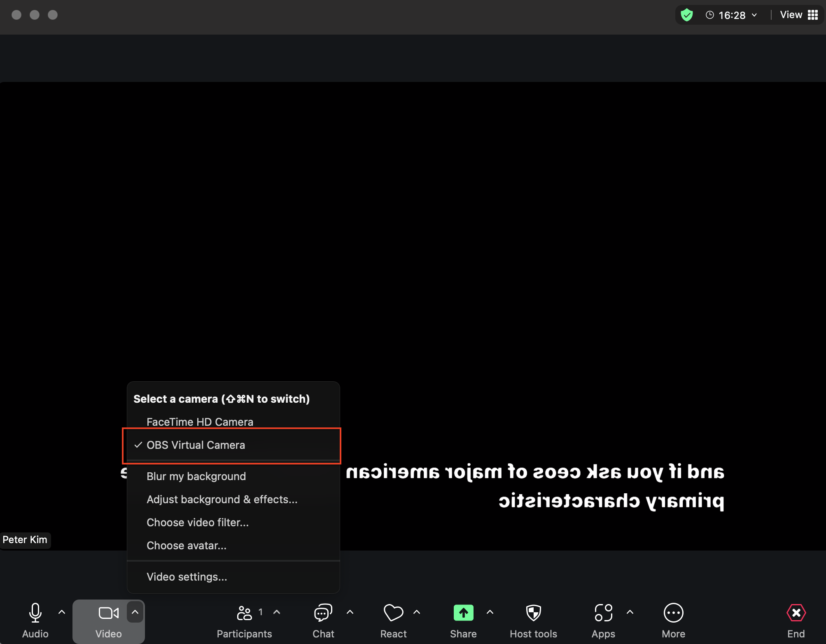
Task: Open the More ellipsis icon
Action: [x=673, y=613]
